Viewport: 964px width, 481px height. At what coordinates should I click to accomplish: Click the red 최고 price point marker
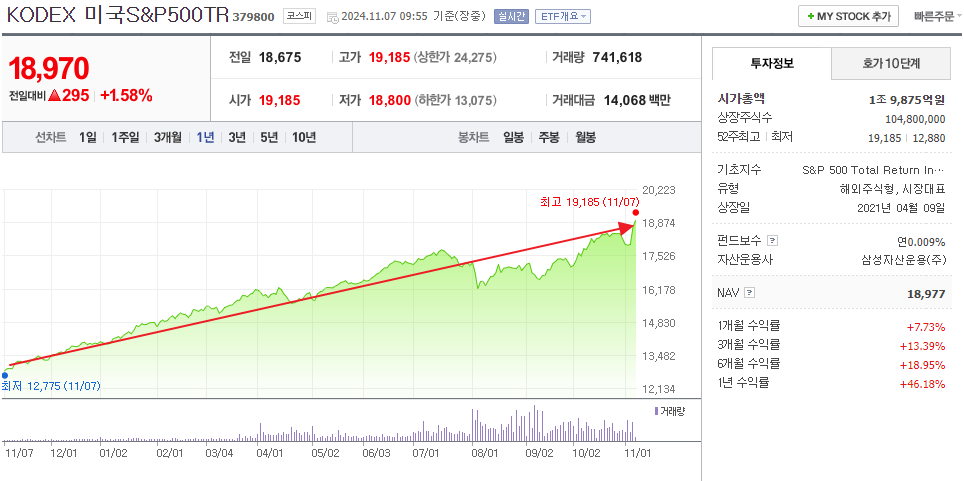coord(635,212)
